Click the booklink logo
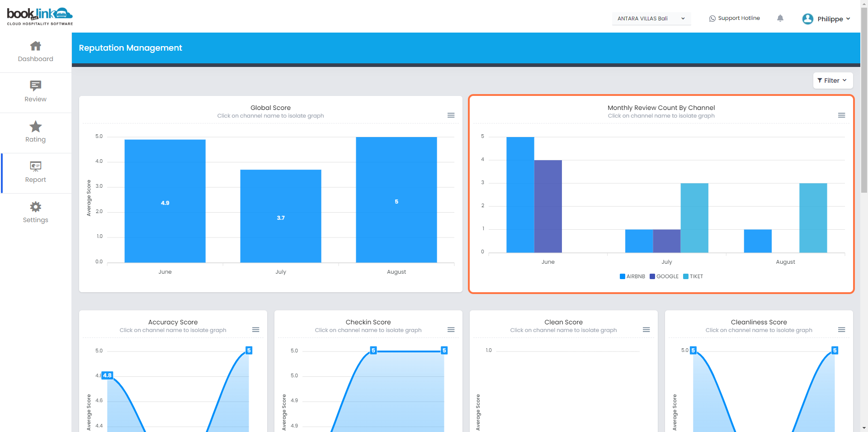This screenshot has height=432, width=868. (40, 16)
